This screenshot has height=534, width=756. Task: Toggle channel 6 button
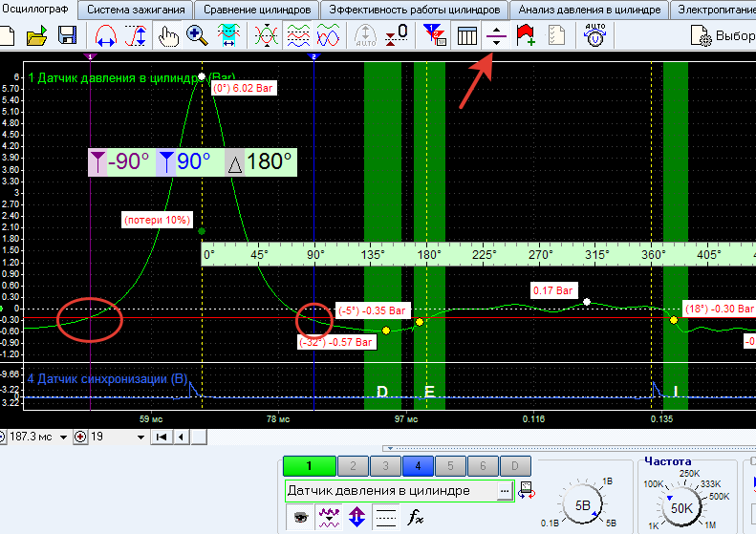(x=482, y=466)
